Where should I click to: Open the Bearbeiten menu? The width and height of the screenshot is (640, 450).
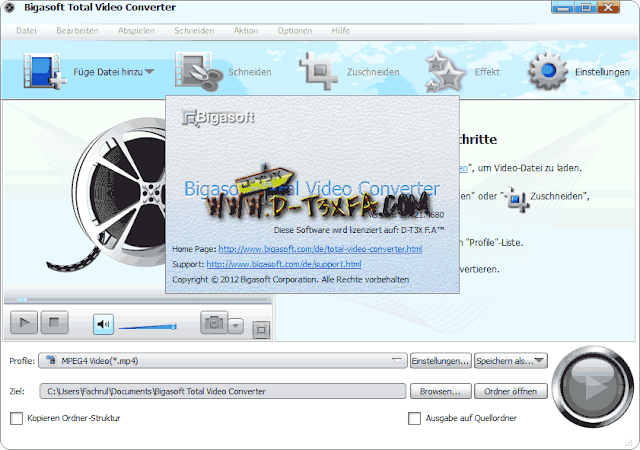tap(77, 31)
